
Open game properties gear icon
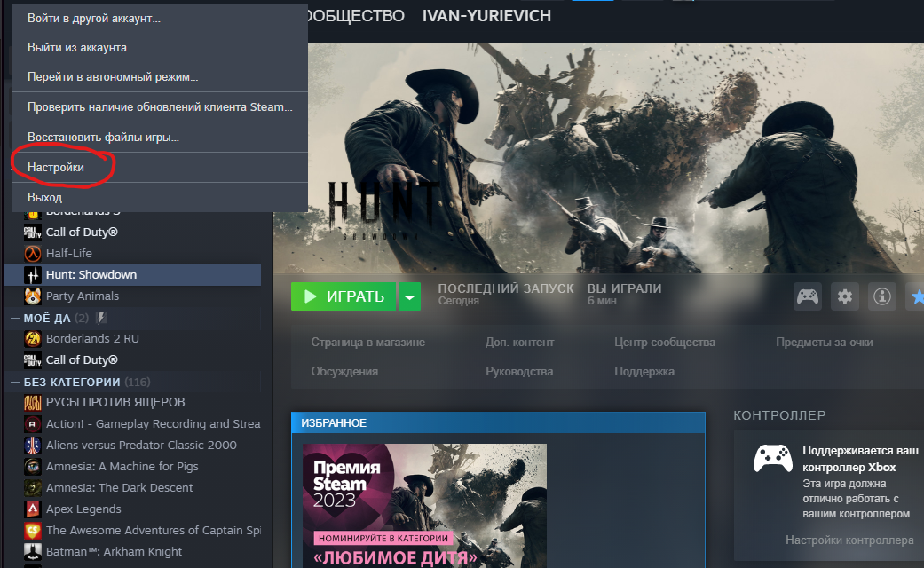click(x=844, y=296)
